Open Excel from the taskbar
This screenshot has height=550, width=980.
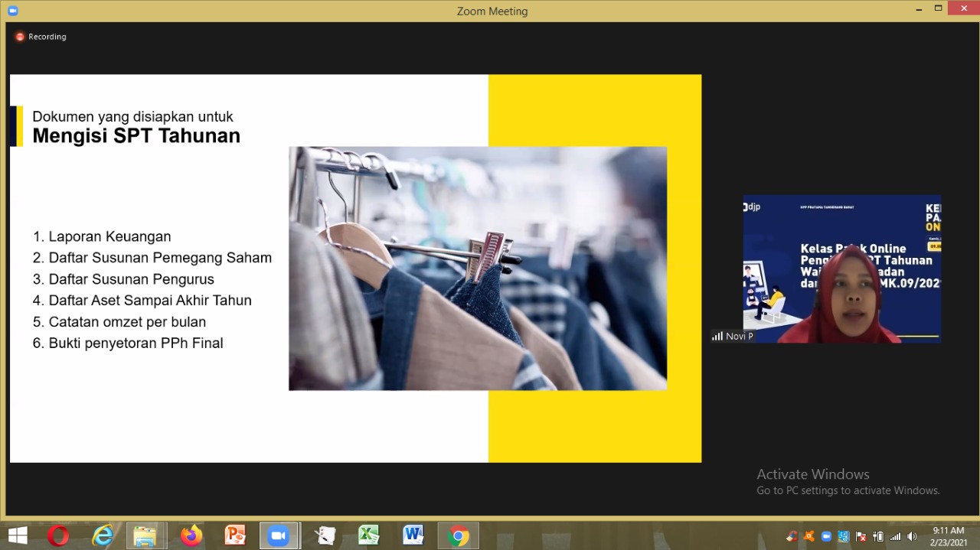tap(369, 536)
